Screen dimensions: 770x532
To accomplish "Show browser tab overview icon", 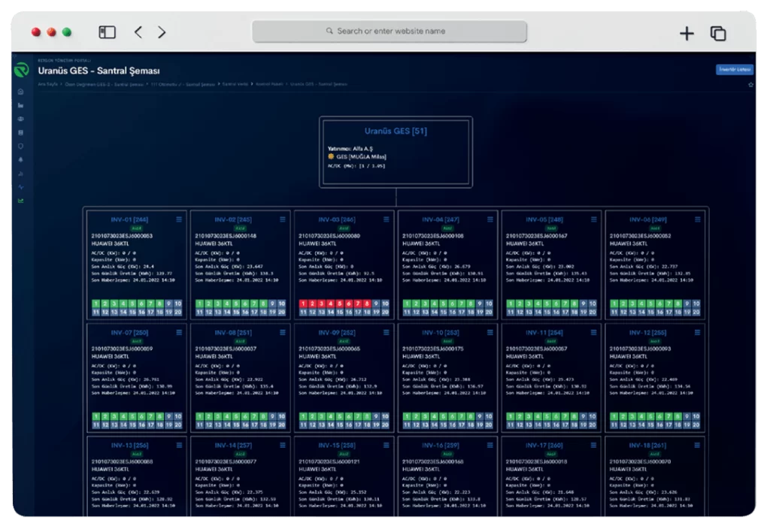I will click(x=718, y=33).
